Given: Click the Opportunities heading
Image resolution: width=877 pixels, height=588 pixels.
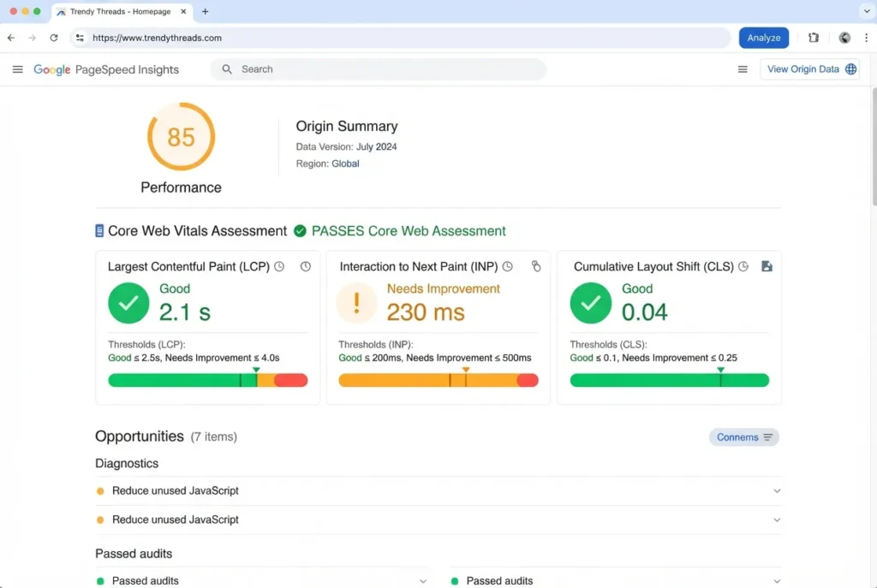Looking at the screenshot, I should 140,436.
